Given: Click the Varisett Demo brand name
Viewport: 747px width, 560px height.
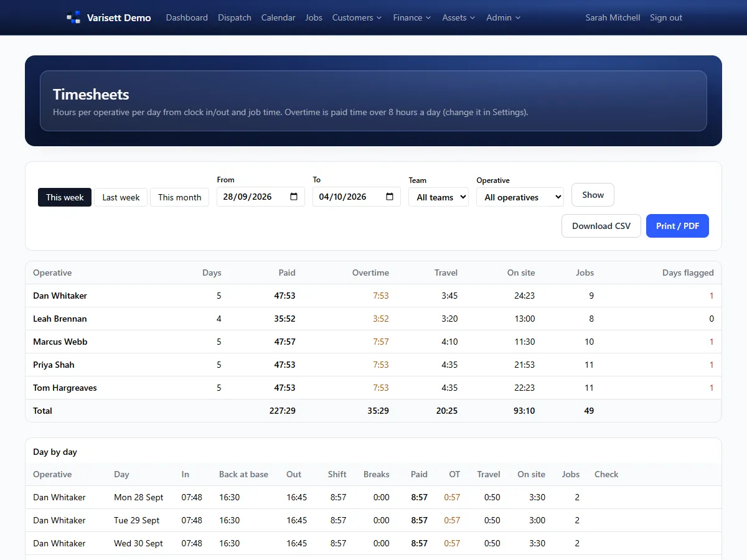Looking at the screenshot, I should 119,17.
